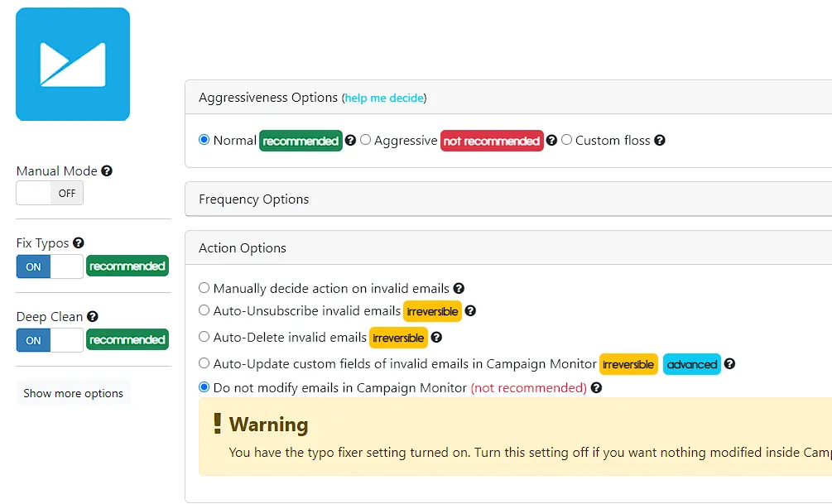The height and width of the screenshot is (504, 832).
Task: Select the Aggressive radio button
Action: click(x=365, y=140)
